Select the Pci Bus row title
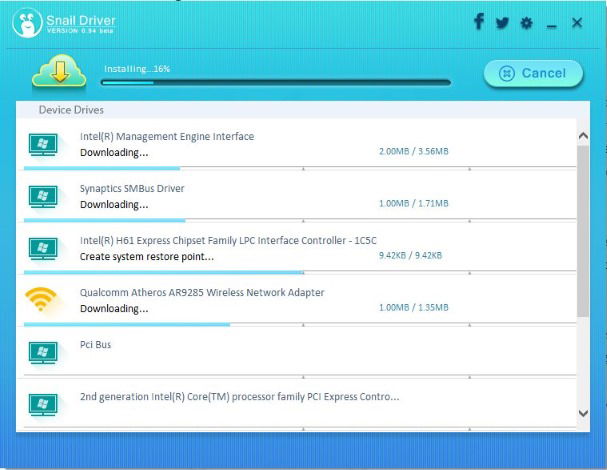Image resolution: width=607 pixels, height=470 pixels. (x=95, y=345)
